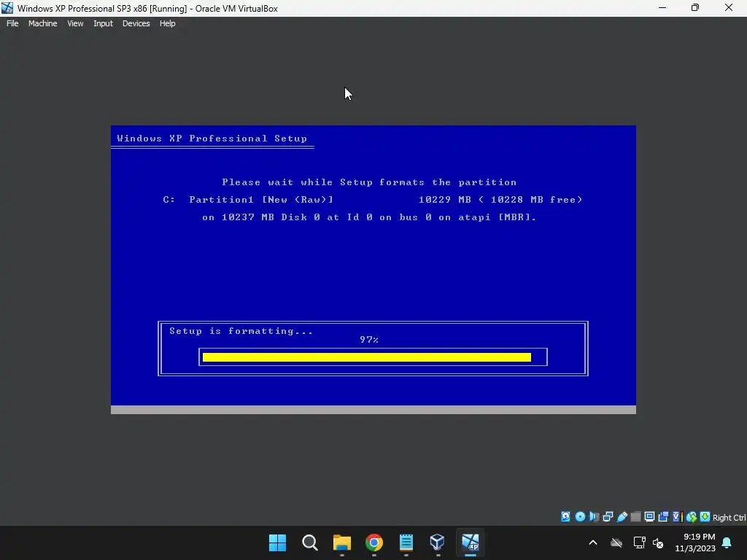The width and height of the screenshot is (747, 560).
Task: Open File Explorer from the taskbar
Action: [x=341, y=542]
